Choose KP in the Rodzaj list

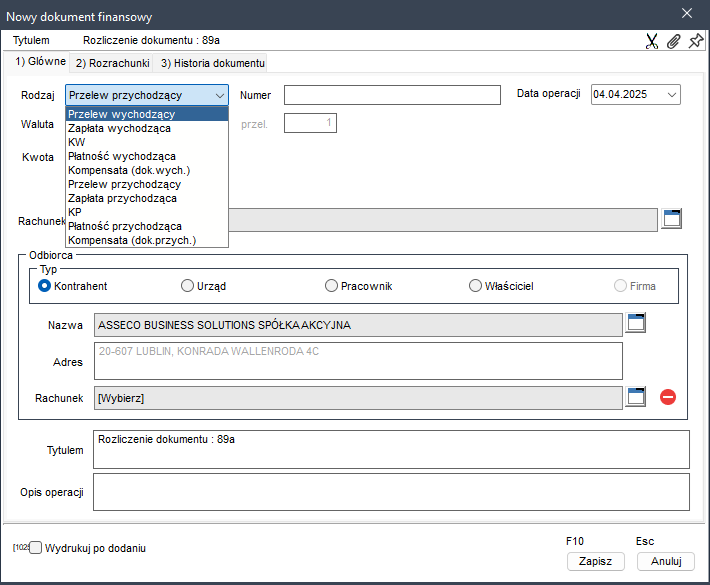(x=147, y=212)
